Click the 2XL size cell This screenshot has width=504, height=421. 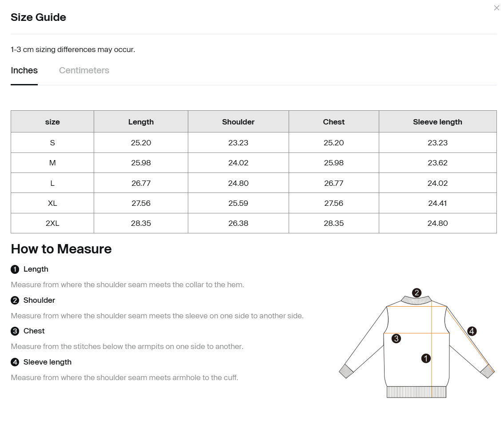(x=52, y=223)
